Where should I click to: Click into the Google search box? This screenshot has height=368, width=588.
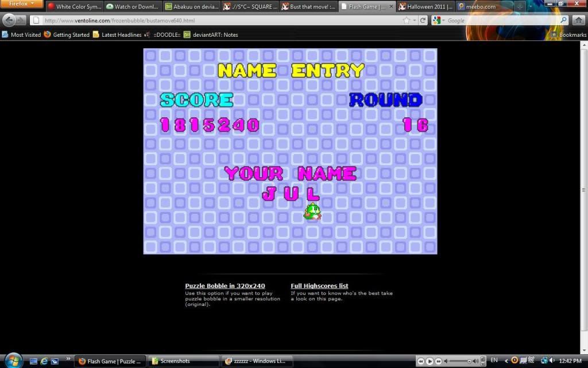click(502, 20)
